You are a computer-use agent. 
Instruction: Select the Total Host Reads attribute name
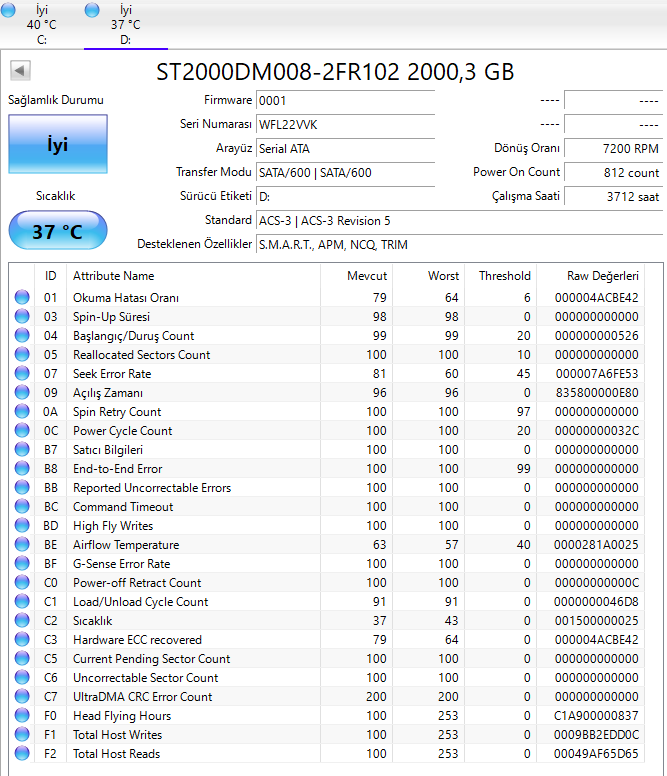click(x=116, y=753)
